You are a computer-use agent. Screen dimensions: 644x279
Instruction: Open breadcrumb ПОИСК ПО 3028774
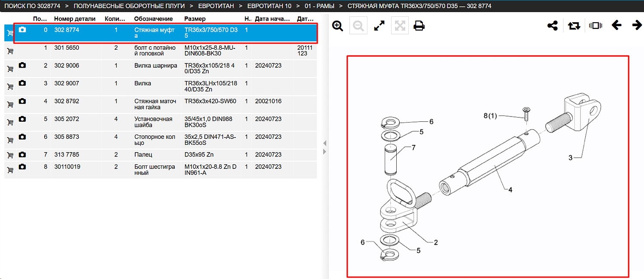point(32,6)
